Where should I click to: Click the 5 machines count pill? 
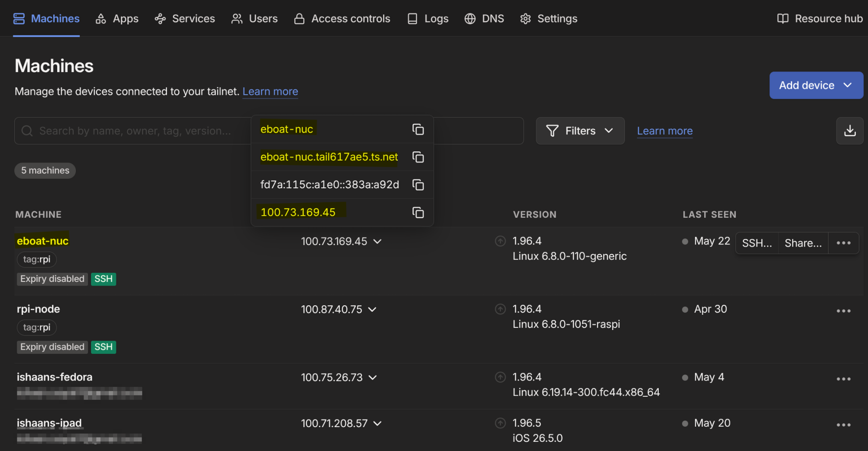pyautogui.click(x=45, y=170)
